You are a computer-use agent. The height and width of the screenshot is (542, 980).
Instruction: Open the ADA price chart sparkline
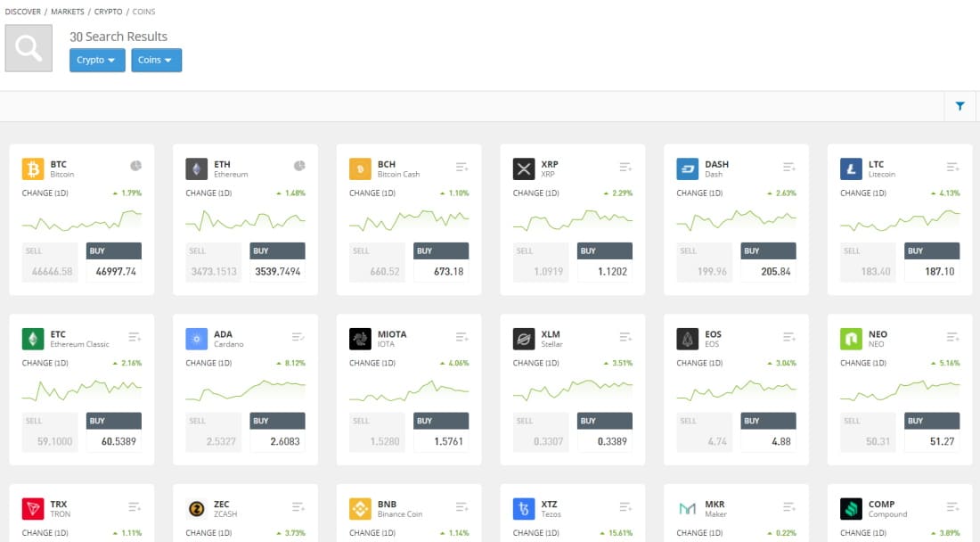[246, 390]
